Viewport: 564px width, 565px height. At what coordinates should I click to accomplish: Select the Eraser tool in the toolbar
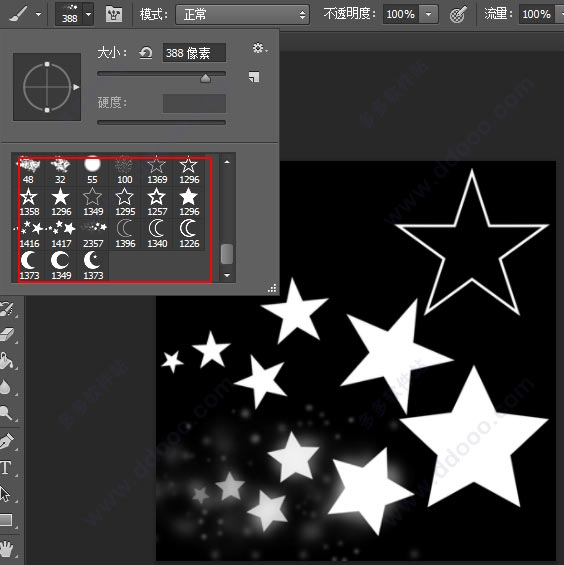point(7,334)
